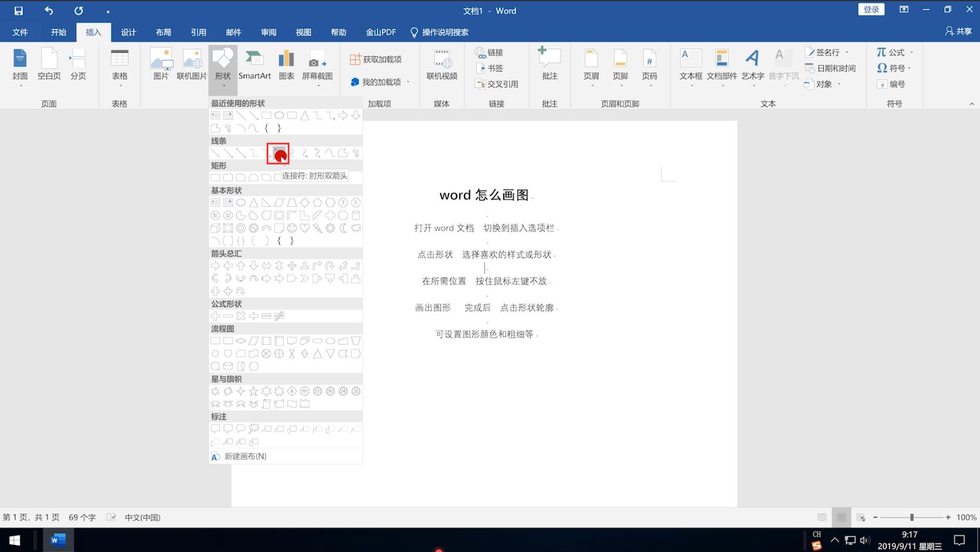Choose the not-equal sign formula shape
The width and height of the screenshot is (980, 552).
(279, 316)
